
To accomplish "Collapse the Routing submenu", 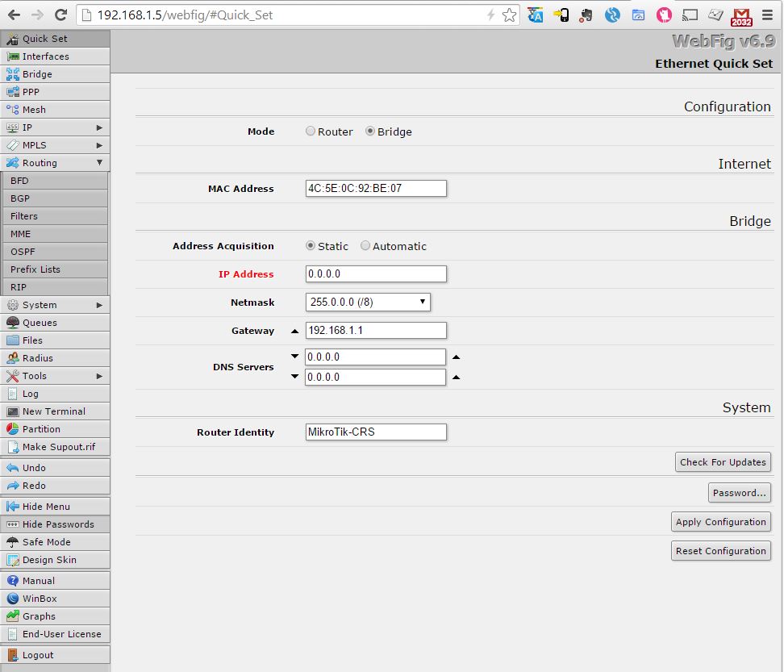I will [x=99, y=163].
